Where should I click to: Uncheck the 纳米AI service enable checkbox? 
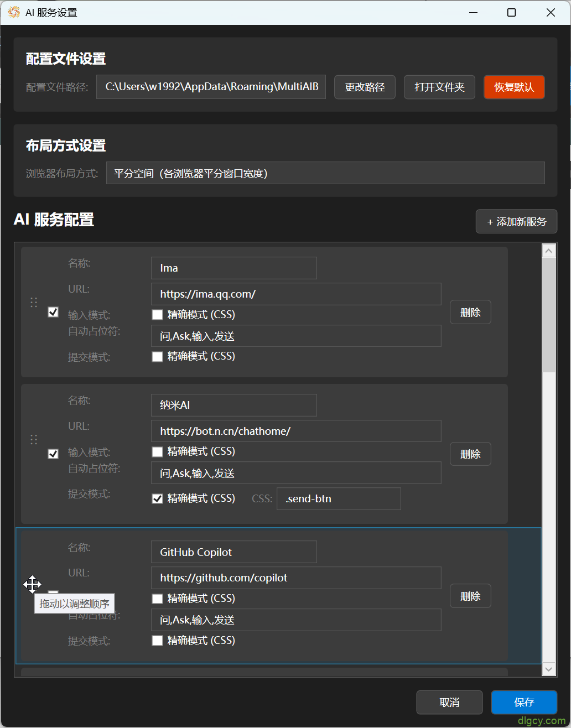pos(53,454)
